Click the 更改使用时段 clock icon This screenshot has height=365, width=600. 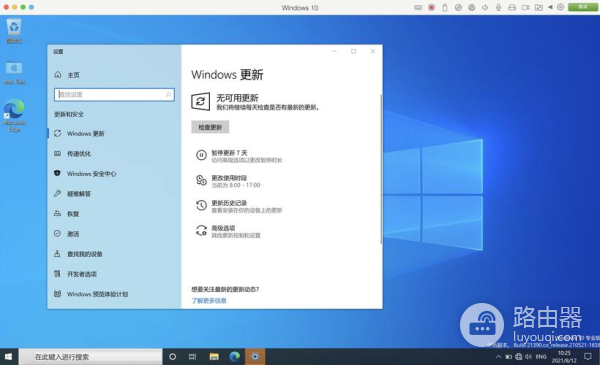pos(201,180)
